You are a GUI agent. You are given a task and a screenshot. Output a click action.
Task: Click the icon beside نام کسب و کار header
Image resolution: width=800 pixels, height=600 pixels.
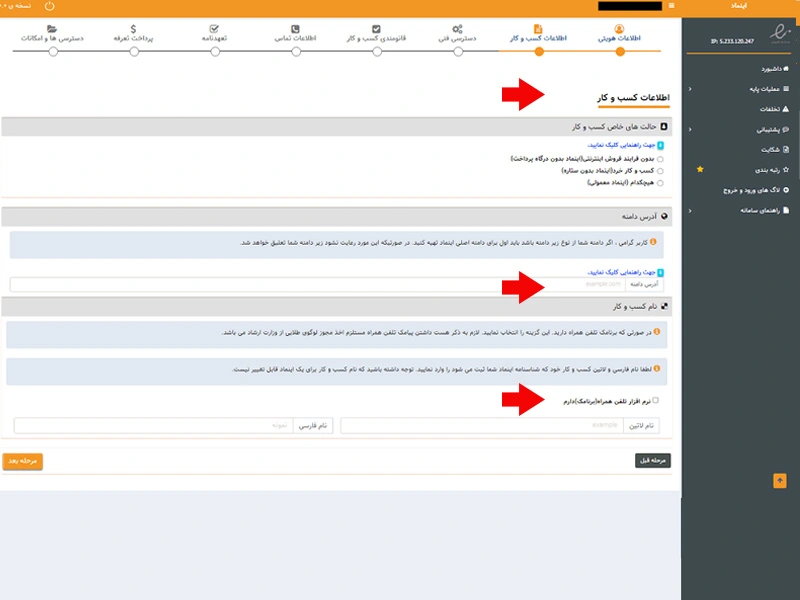664,306
